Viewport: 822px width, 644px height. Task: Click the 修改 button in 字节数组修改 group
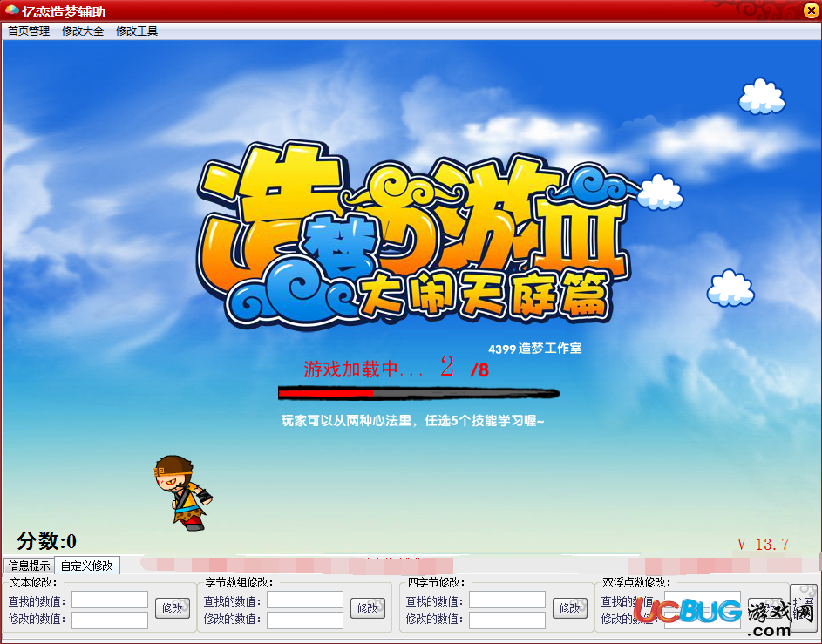click(368, 608)
